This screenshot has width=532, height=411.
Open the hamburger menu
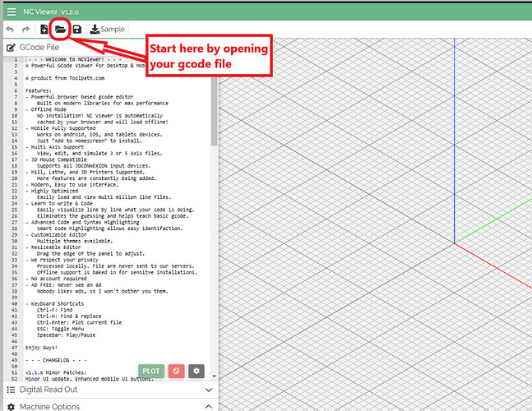click(x=12, y=12)
